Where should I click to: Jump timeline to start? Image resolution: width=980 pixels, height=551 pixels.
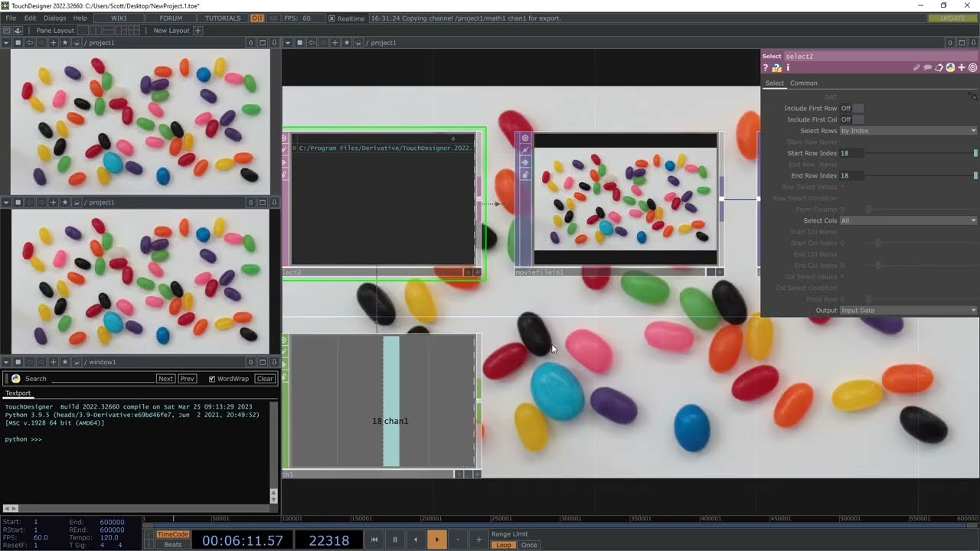(374, 540)
